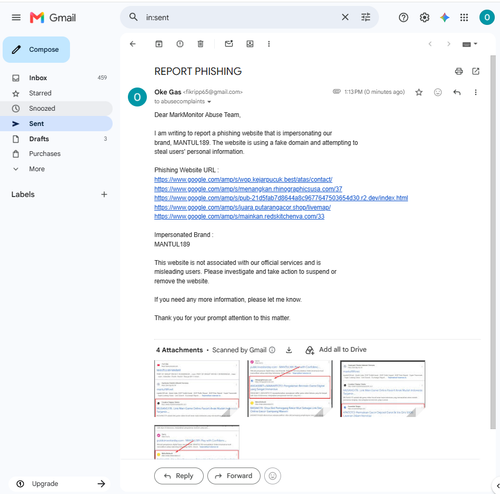The image size is (500, 494).
Task: Open the Purchases folder
Action: 56,154
